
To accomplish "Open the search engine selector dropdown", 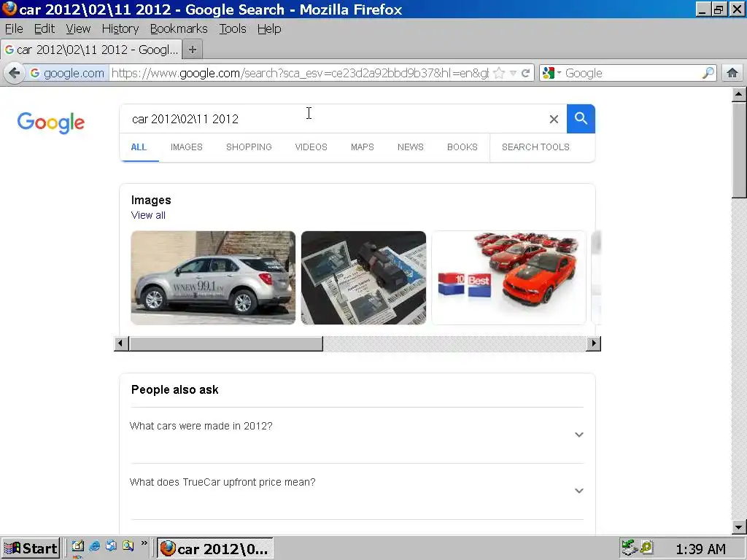I will tap(551, 73).
